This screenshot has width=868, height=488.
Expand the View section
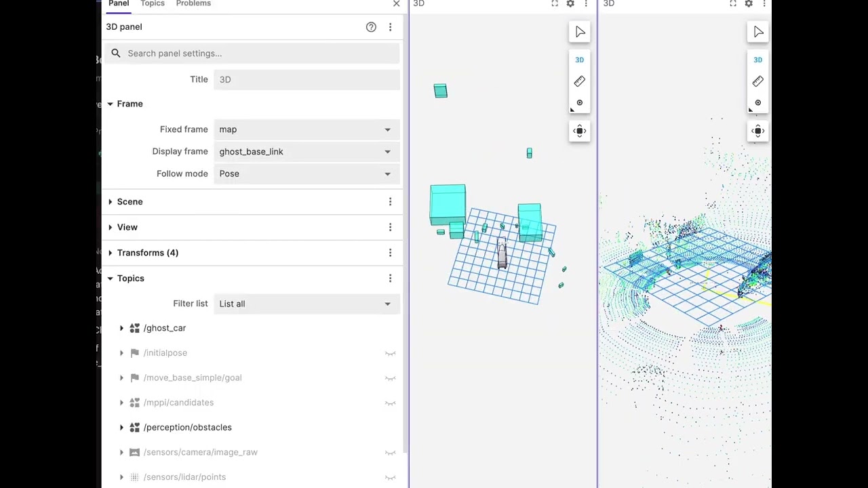tap(110, 227)
